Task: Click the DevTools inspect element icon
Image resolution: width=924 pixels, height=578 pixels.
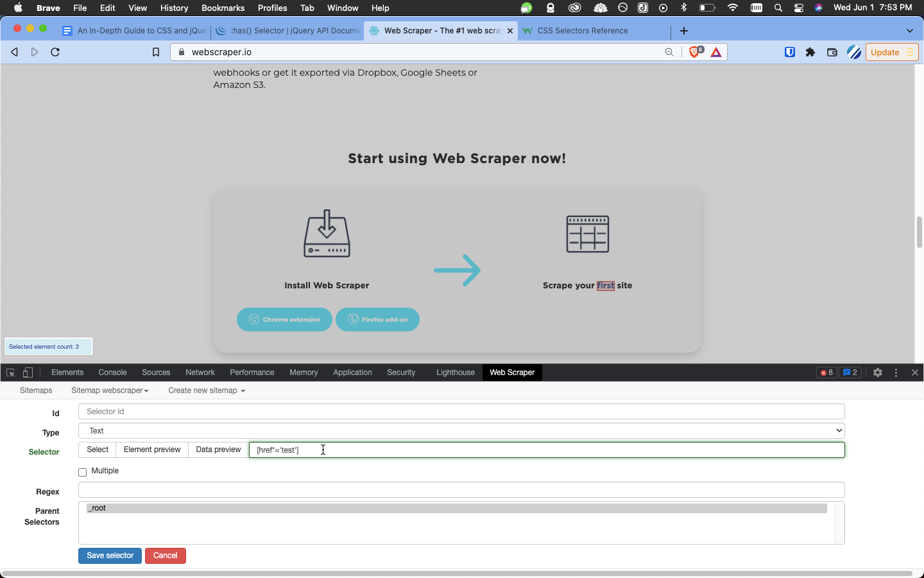Action: click(x=10, y=372)
